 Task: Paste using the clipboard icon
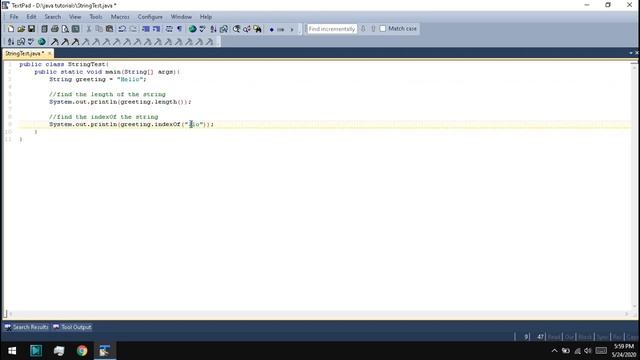tap(109, 29)
